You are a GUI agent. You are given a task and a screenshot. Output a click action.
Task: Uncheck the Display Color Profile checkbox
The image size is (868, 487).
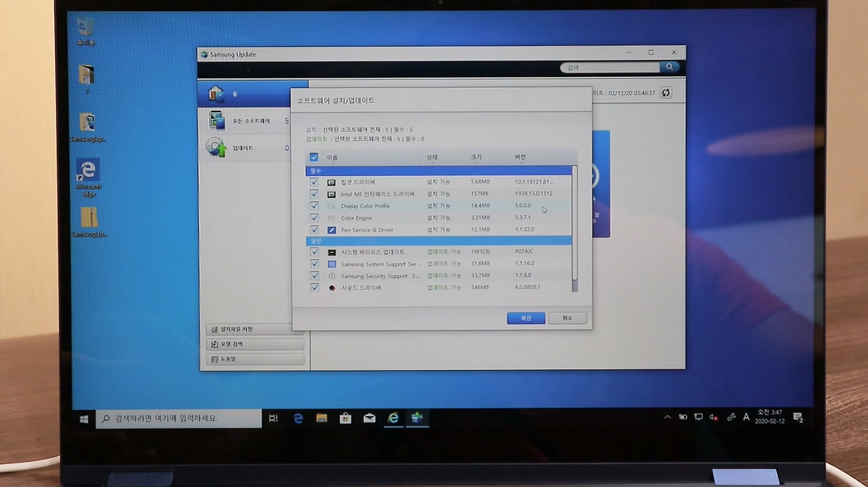pos(314,206)
